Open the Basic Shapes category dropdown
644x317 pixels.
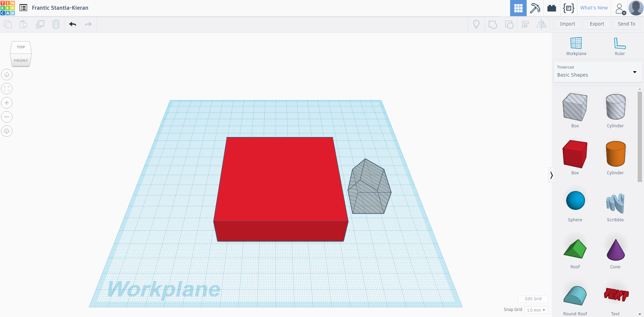(598, 72)
